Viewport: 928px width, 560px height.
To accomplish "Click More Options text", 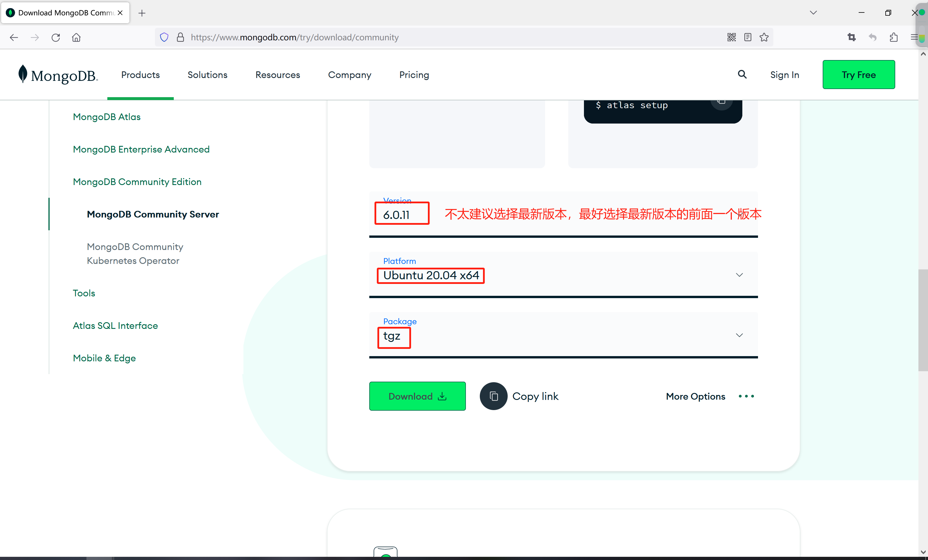I will [x=695, y=396].
